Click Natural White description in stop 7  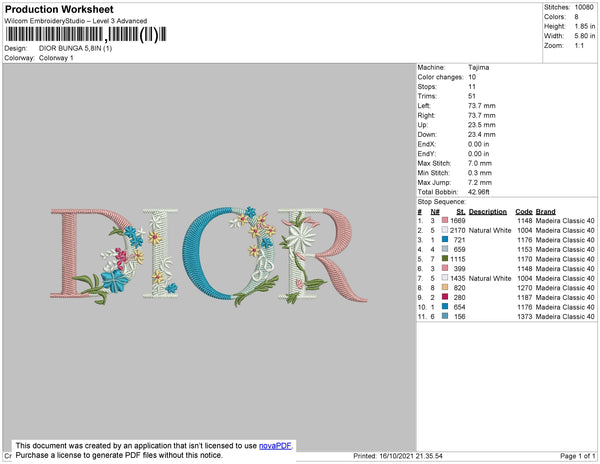point(490,278)
